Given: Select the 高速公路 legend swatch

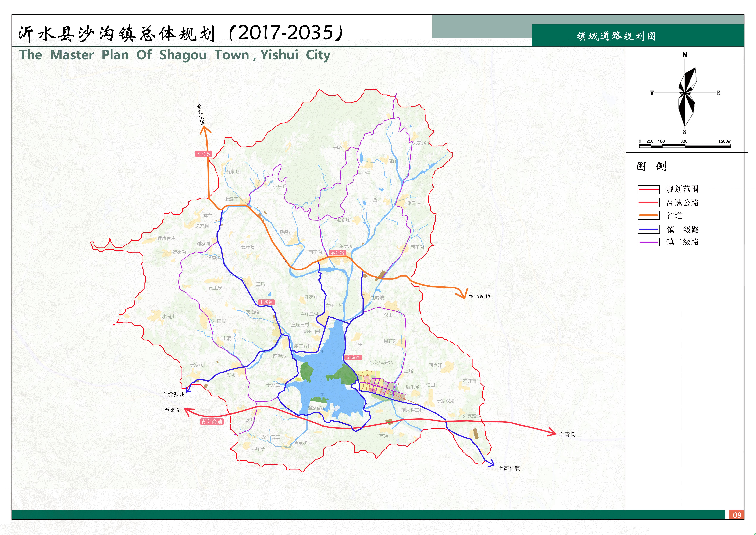Looking at the screenshot, I should [648, 202].
